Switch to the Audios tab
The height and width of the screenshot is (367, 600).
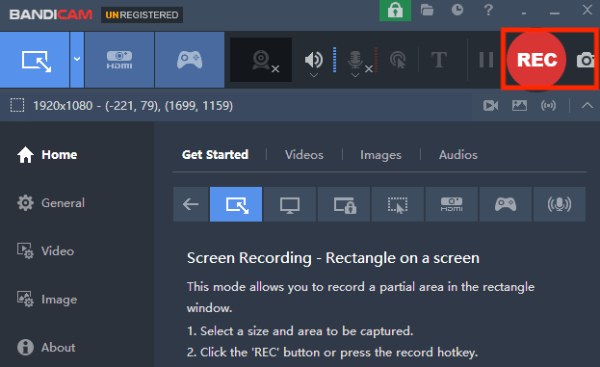[458, 155]
